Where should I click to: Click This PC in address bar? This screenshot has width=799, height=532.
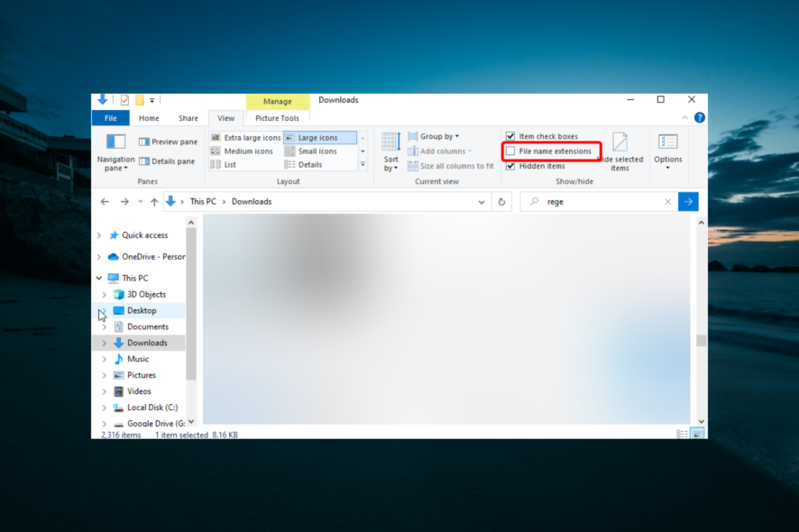tap(203, 202)
